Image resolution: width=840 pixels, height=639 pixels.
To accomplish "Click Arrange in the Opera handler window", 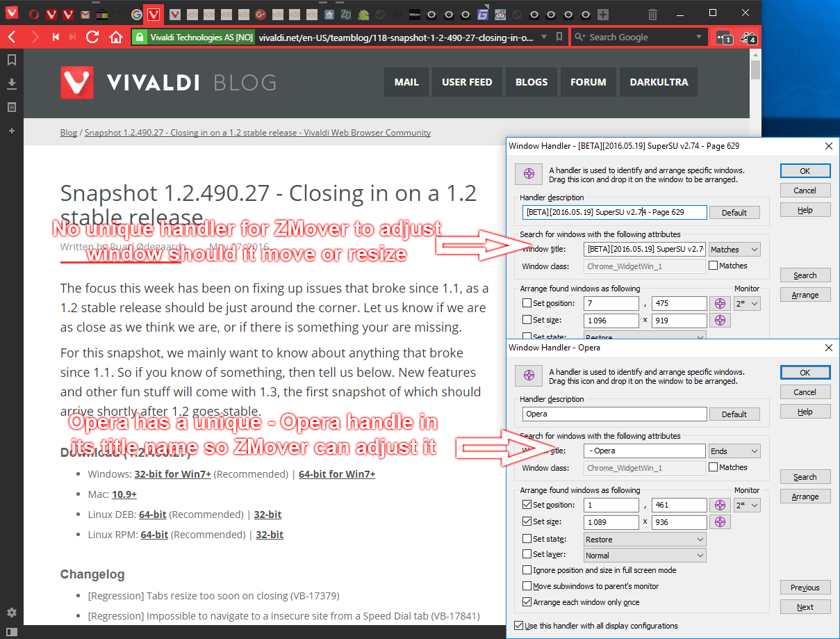I will 805,496.
